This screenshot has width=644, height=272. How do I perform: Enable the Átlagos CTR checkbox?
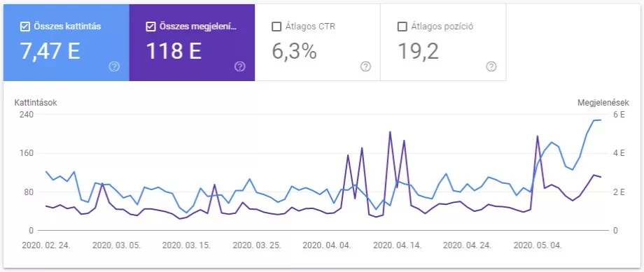pos(276,27)
